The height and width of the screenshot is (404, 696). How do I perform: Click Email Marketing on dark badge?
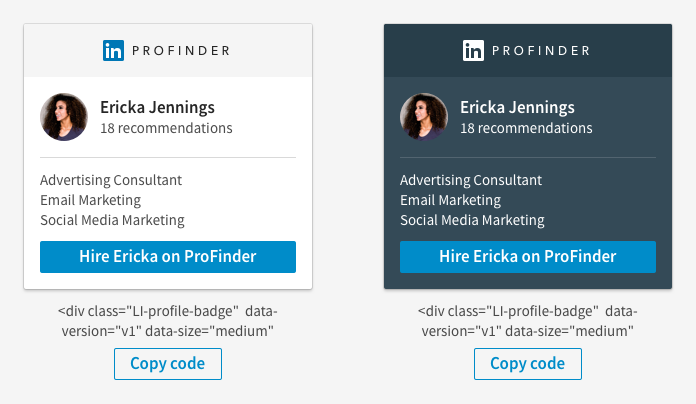point(451,200)
